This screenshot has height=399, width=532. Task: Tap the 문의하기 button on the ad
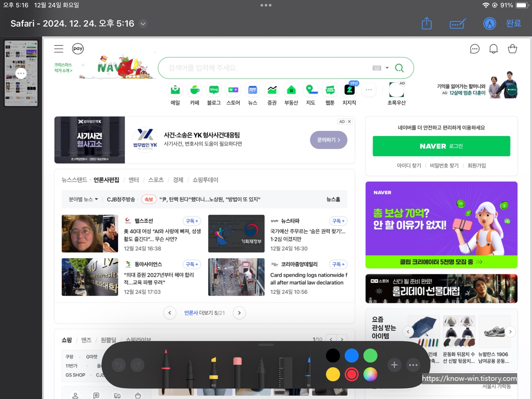(328, 140)
